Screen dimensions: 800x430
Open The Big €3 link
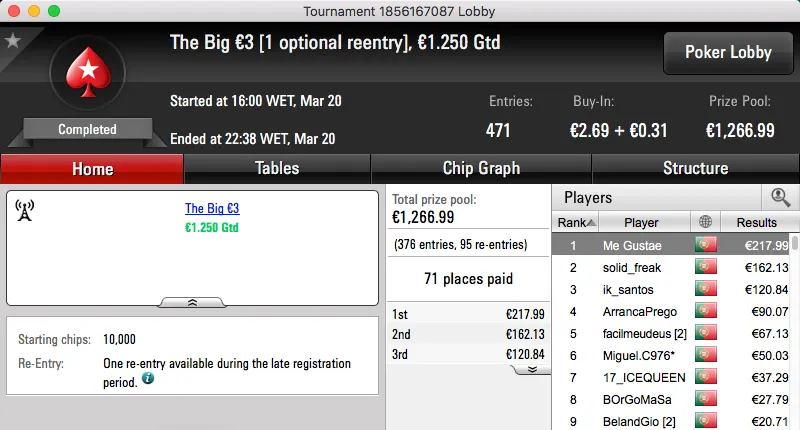click(212, 209)
